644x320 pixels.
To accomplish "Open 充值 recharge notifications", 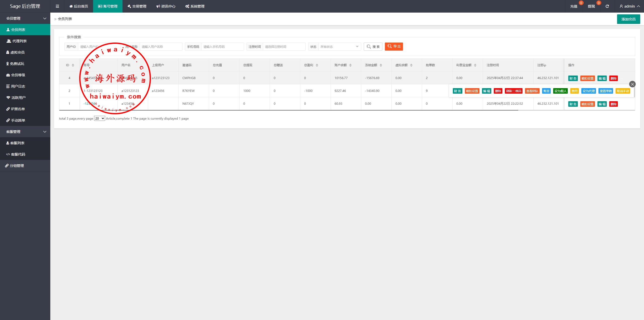I will (x=574, y=6).
